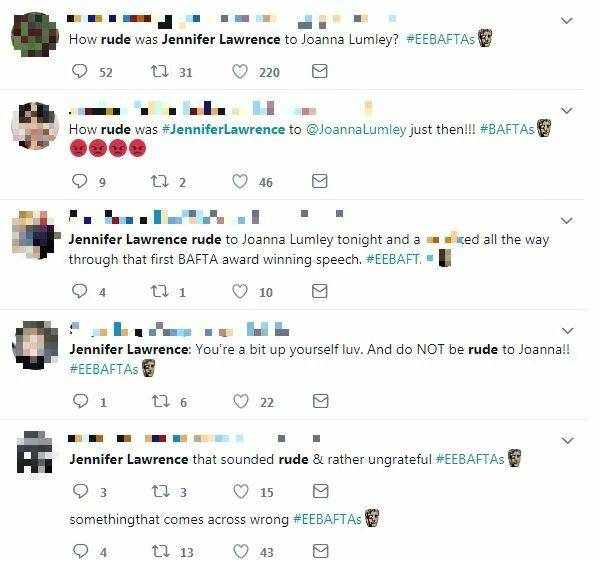601x562 pixels.
Task: Open #EEBAFTAs hashtag in 'bit up yourself' tweet
Action: [x=104, y=369]
